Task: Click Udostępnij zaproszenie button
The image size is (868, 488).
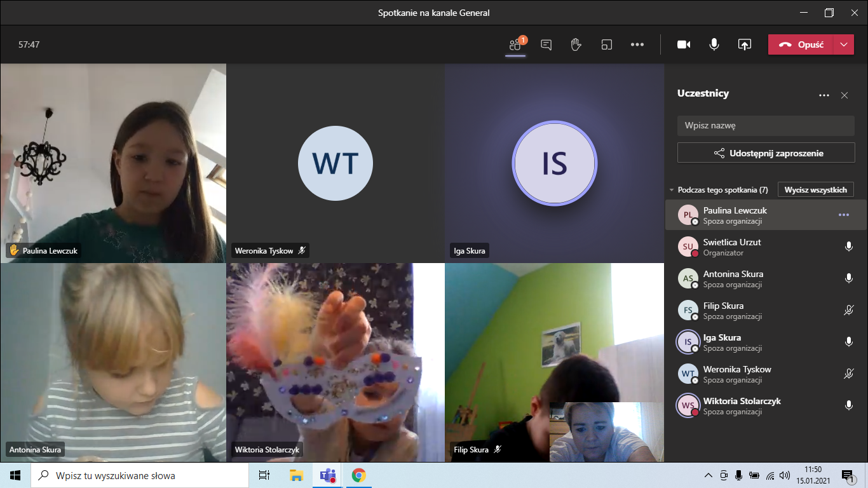Action: [766, 153]
